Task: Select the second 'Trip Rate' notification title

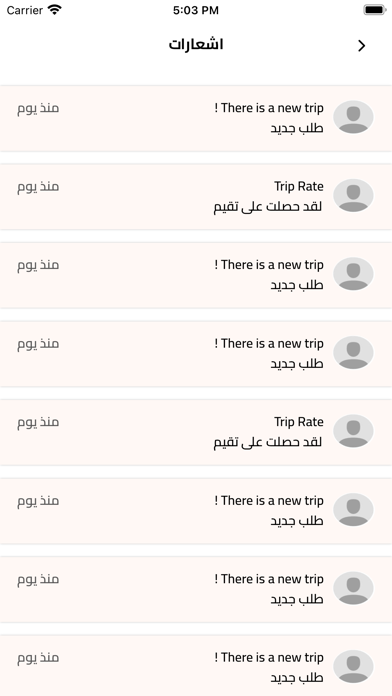Action: (299, 422)
